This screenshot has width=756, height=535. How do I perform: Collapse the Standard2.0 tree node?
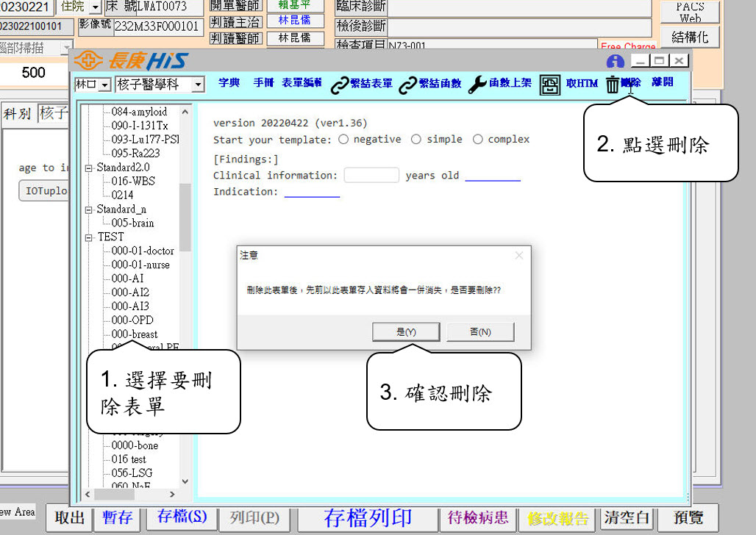(89, 168)
